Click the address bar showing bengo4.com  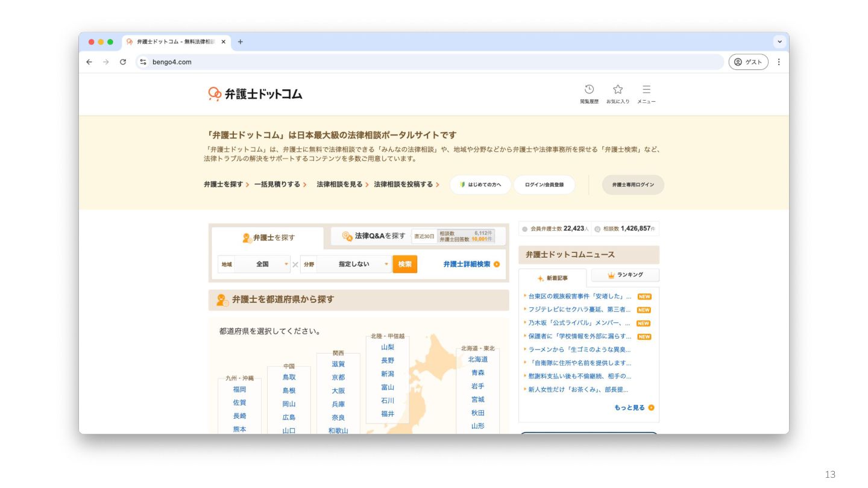click(x=431, y=62)
